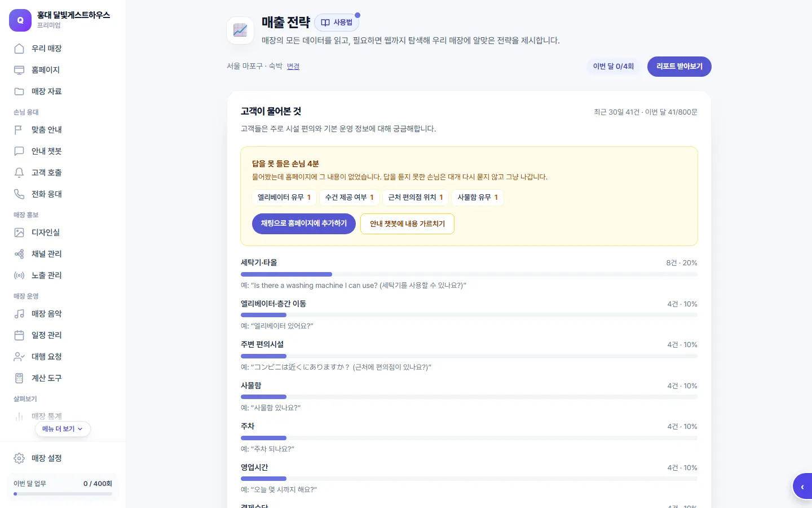Image resolution: width=812 pixels, height=508 pixels.
Task: Click 채팅으로 홈페이지에 추가하기 button
Action: (x=304, y=224)
